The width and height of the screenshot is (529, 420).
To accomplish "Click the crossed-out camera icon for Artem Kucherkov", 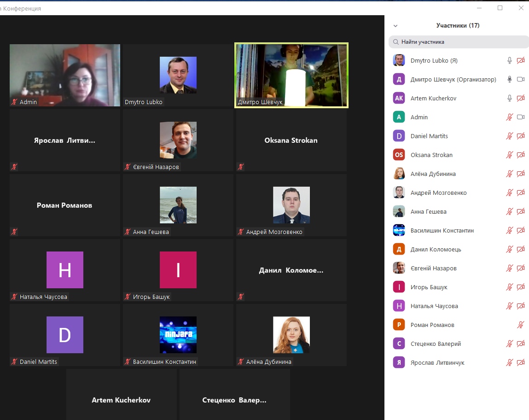I will coord(521,98).
